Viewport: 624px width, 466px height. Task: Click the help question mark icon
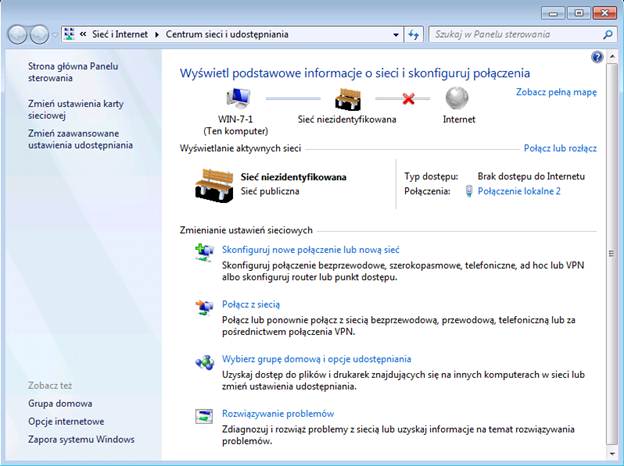click(597, 58)
